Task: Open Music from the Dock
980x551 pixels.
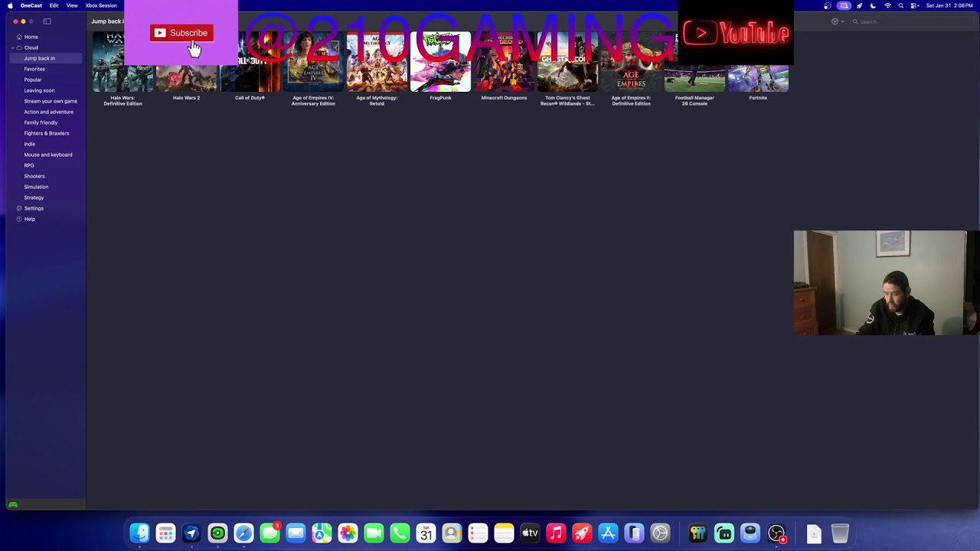Action: [556, 533]
